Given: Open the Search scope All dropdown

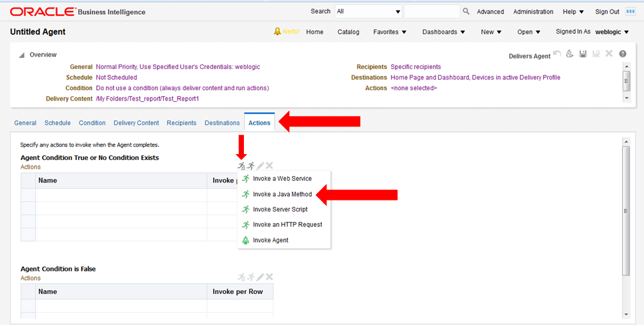Looking at the screenshot, I should click(368, 12).
